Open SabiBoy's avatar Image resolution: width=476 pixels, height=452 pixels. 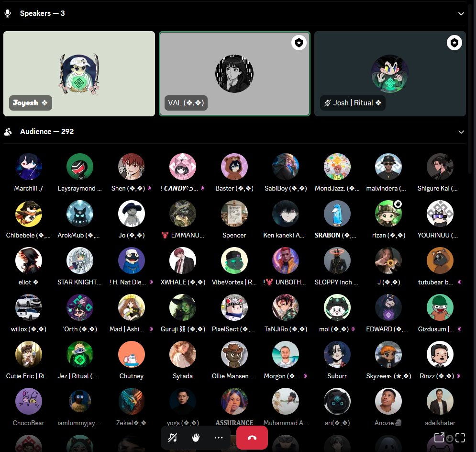[286, 167]
